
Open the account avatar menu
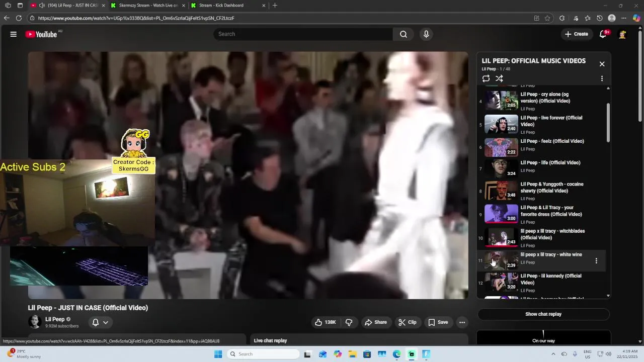click(622, 34)
